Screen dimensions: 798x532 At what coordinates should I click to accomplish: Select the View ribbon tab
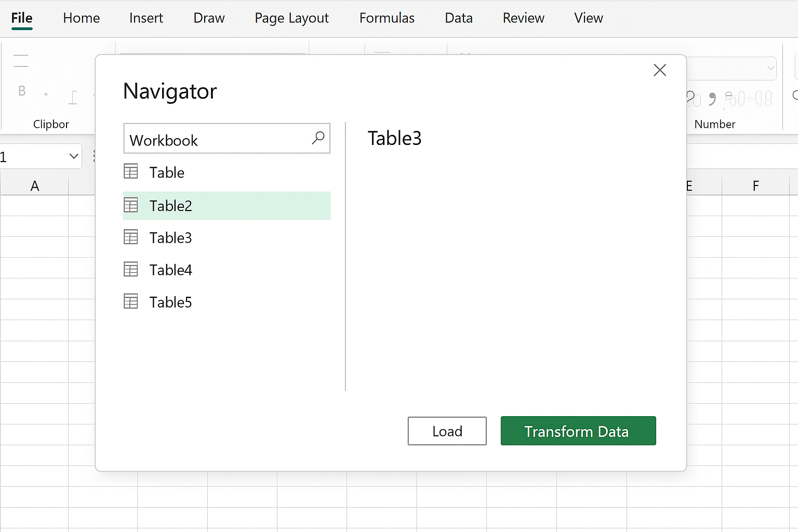coord(588,18)
